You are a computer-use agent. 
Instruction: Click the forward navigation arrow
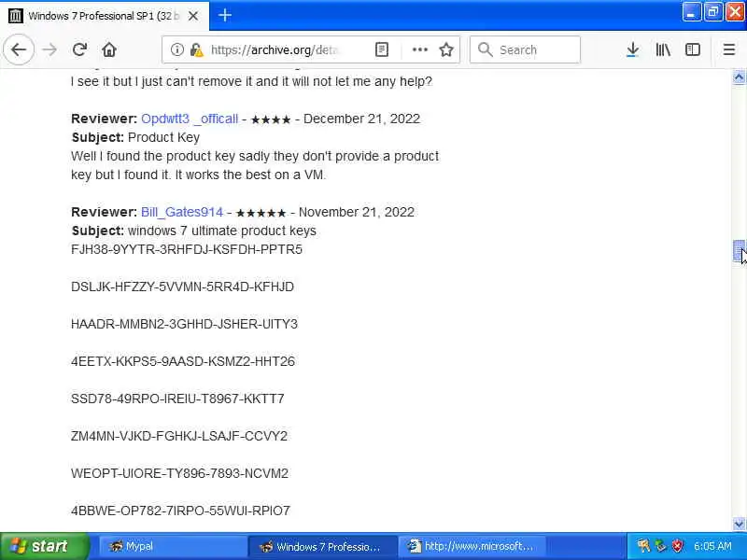click(x=49, y=49)
